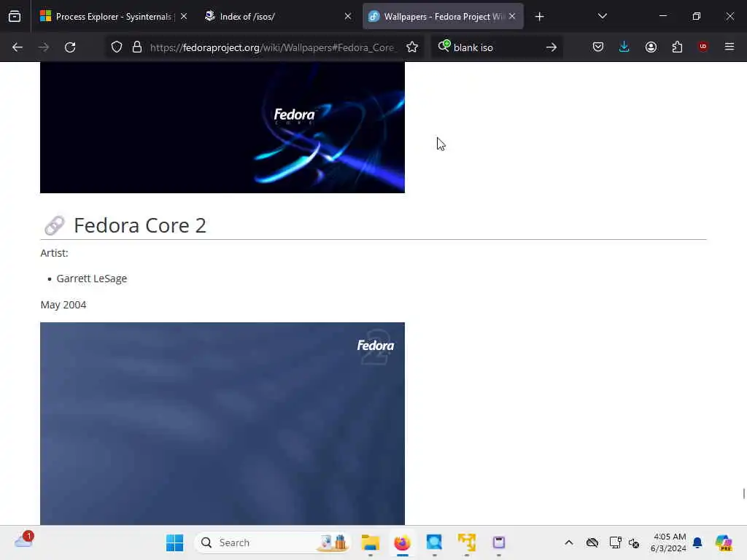Open File Explorer from taskbar
Screen dimensions: 747x560
(370, 542)
